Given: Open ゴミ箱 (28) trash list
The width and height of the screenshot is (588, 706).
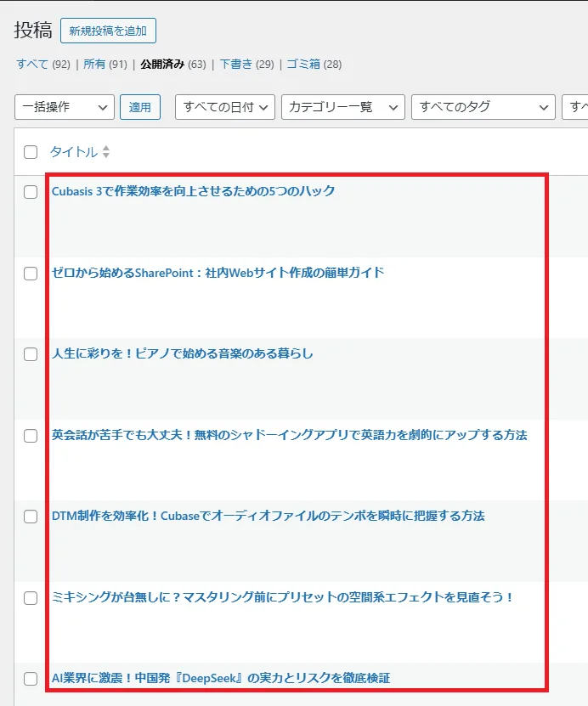Looking at the screenshot, I should 314,65.
